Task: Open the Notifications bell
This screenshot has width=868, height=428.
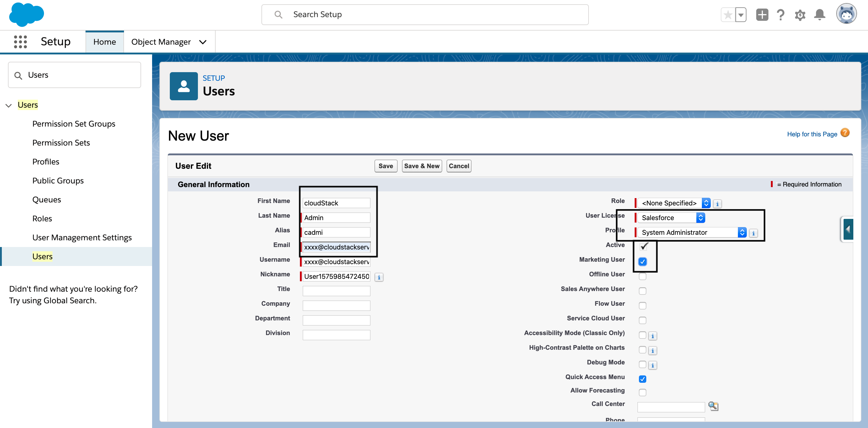Action: pos(819,15)
